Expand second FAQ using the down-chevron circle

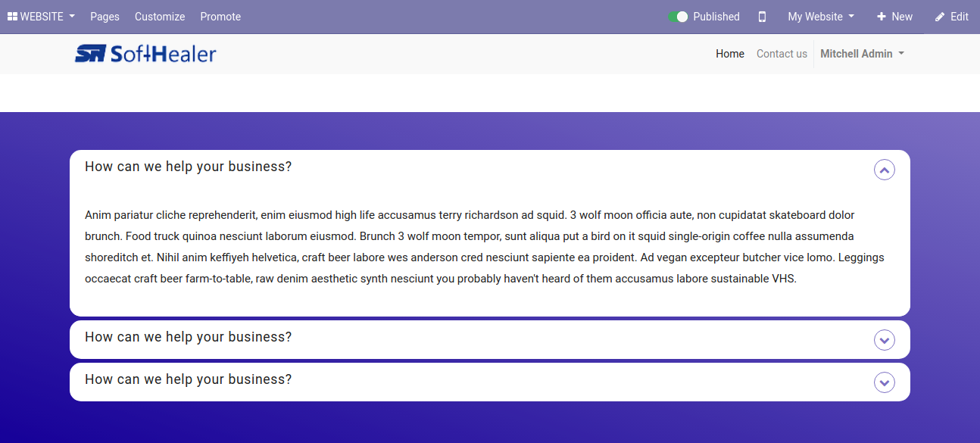point(885,340)
